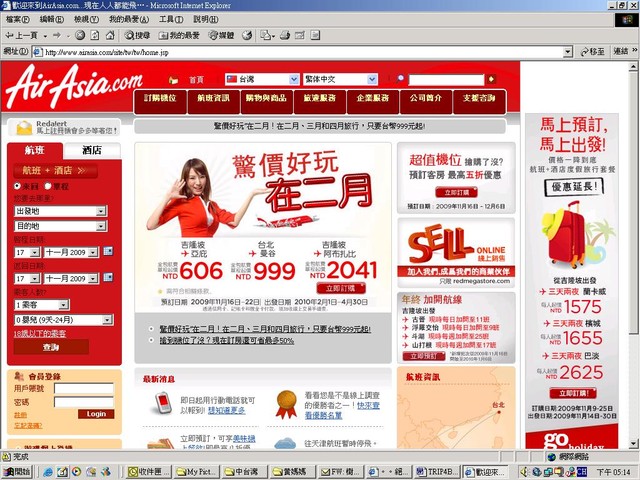
Task: Click 立即訂購 under the 2041 fare
Action: (x=341, y=289)
